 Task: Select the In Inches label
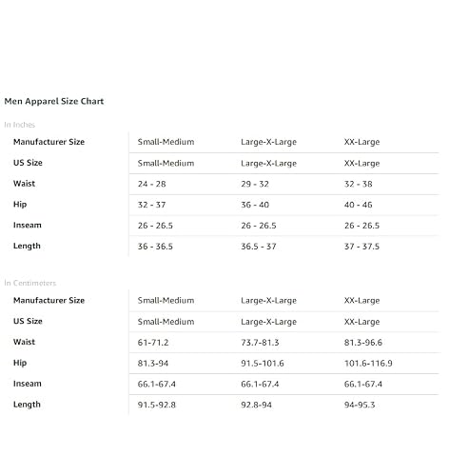tap(20, 125)
